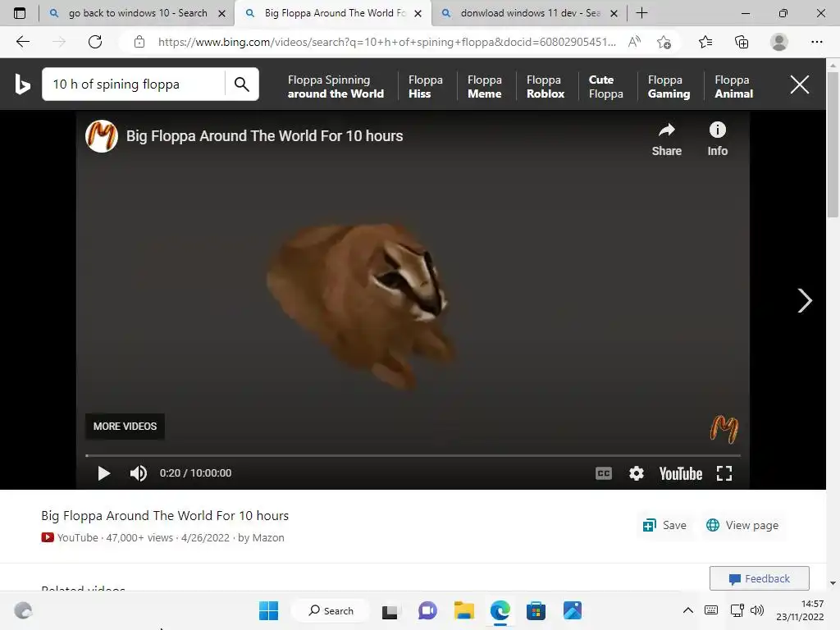Viewport: 840px width, 630px height.
Task: Select Floppa Animal suggestion
Action: (x=733, y=86)
